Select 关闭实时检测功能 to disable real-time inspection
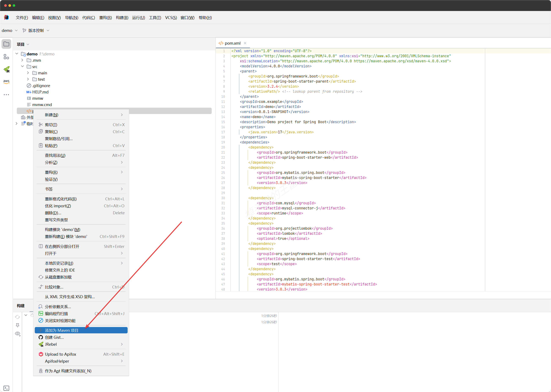This screenshot has height=392, width=551. pyautogui.click(x=60, y=321)
